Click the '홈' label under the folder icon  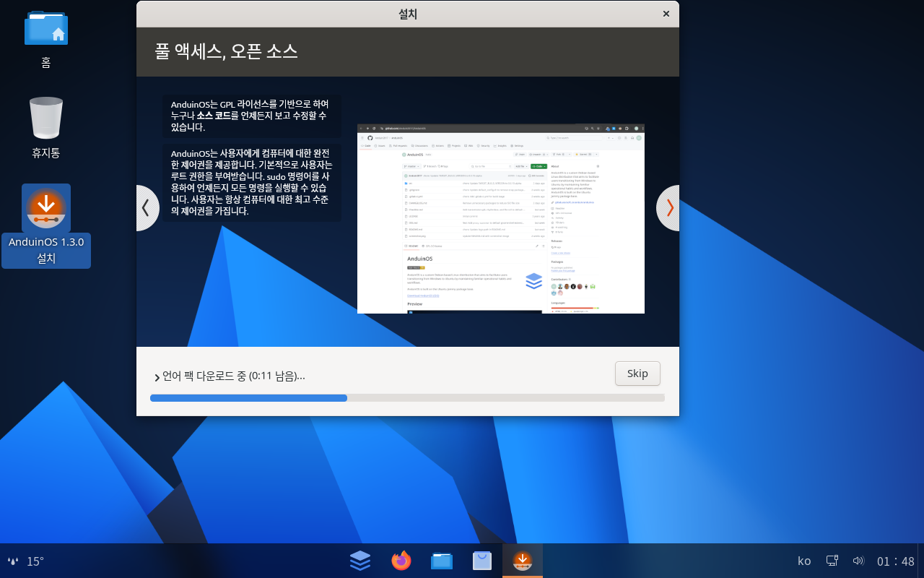pos(46,63)
